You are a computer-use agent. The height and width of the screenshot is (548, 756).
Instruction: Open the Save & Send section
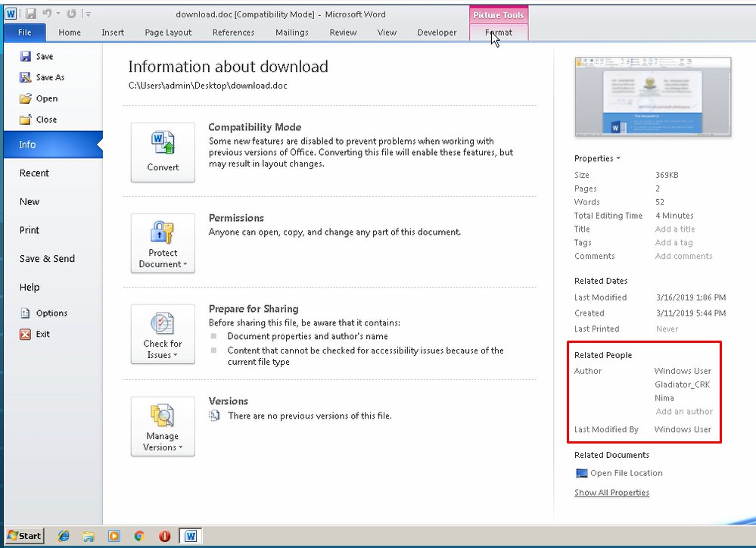pyautogui.click(x=47, y=259)
